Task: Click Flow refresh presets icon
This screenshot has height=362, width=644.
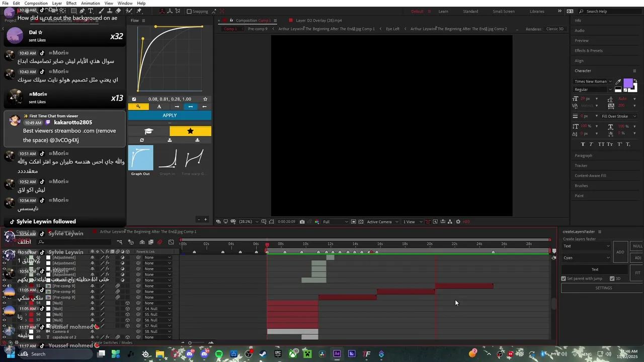Action: click(x=142, y=140)
